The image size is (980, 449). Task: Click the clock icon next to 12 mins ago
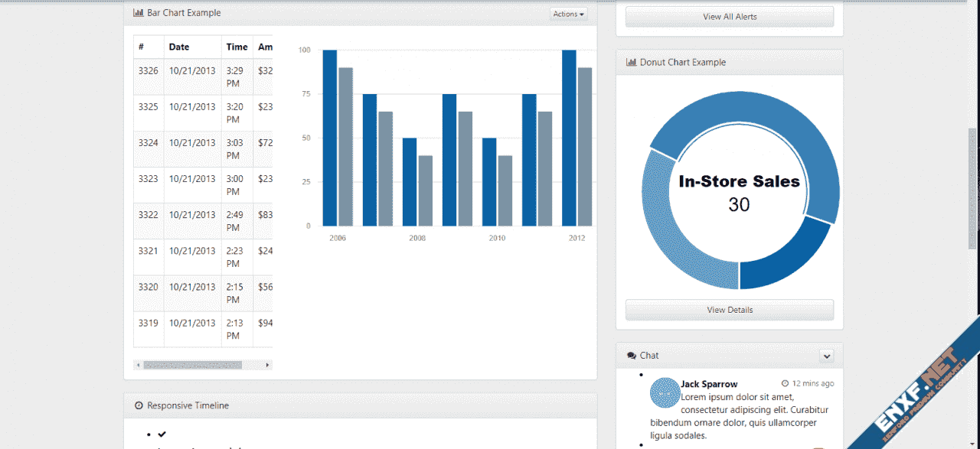785,383
